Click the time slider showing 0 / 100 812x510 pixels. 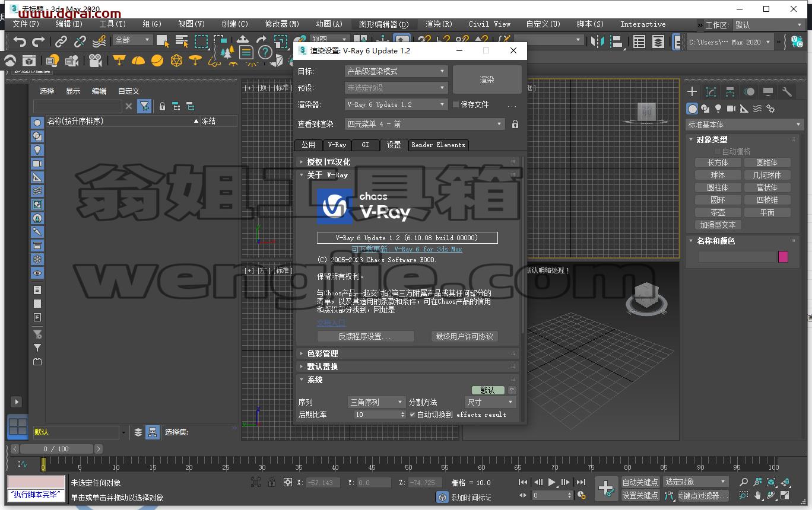[x=56, y=449]
